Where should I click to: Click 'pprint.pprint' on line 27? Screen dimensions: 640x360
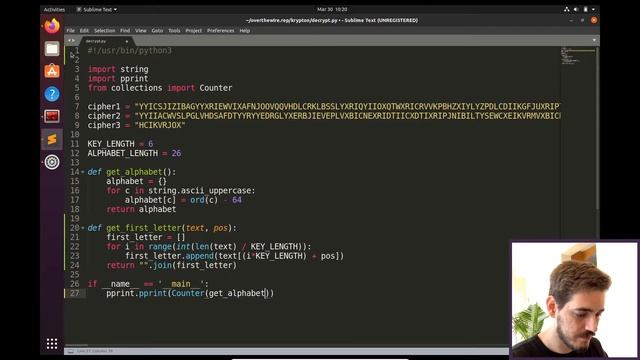(136, 293)
